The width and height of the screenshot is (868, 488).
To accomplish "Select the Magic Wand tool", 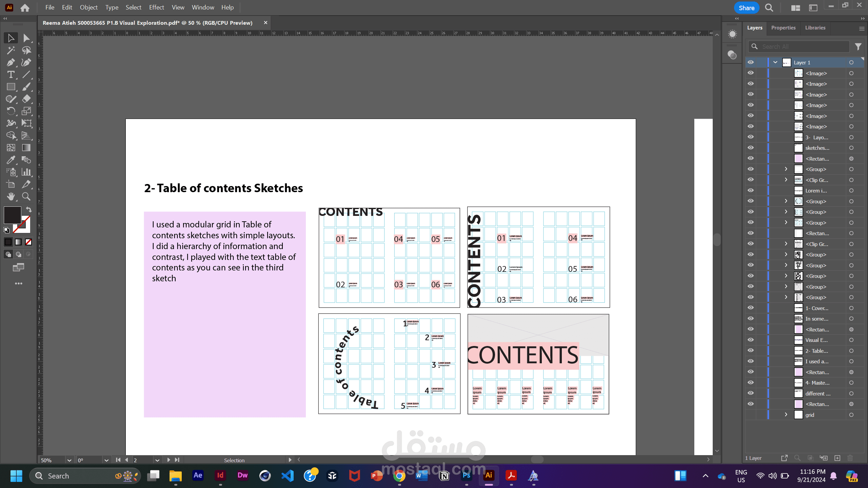I will [x=11, y=50].
